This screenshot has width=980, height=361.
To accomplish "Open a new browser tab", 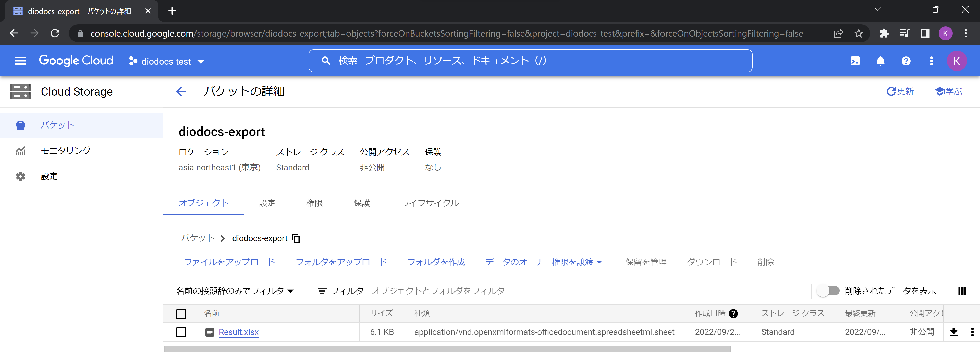I will pos(172,11).
